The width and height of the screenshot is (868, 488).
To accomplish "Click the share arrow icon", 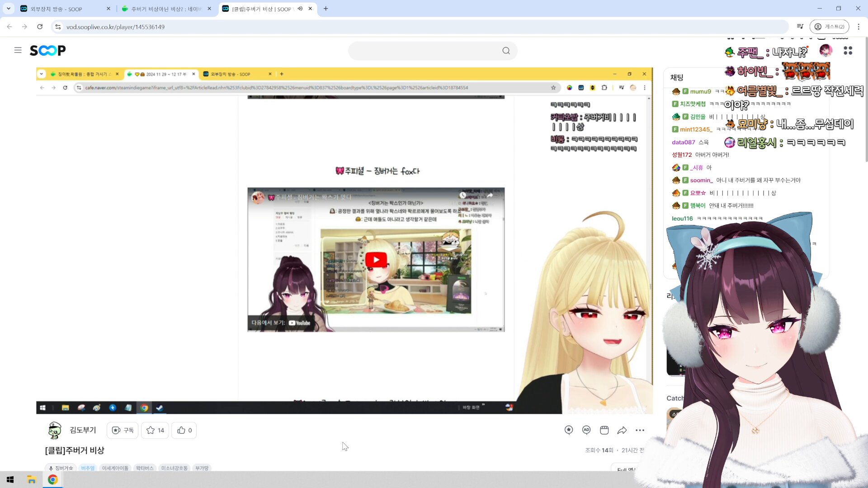I will tap(622, 430).
